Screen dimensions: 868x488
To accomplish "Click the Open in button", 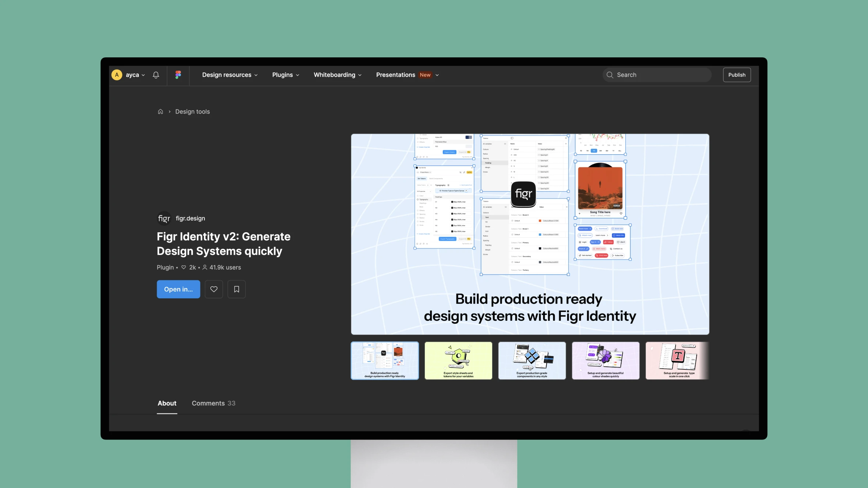I will pyautogui.click(x=178, y=289).
